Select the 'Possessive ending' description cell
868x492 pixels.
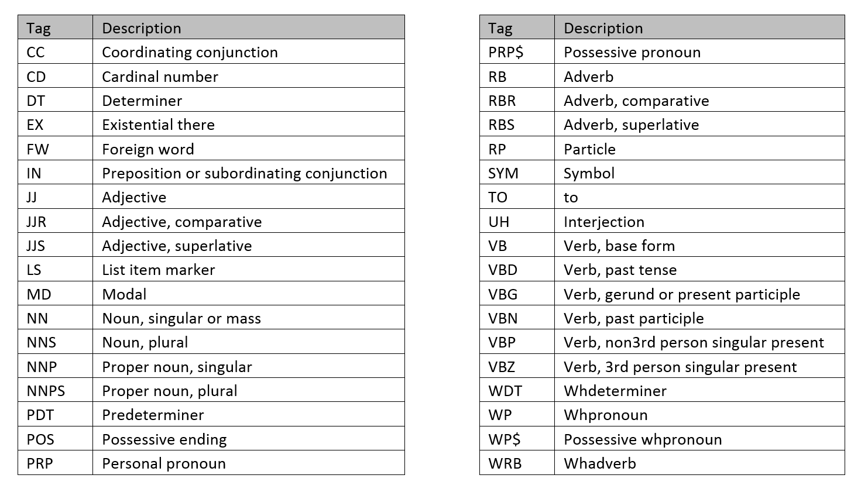coord(164,439)
